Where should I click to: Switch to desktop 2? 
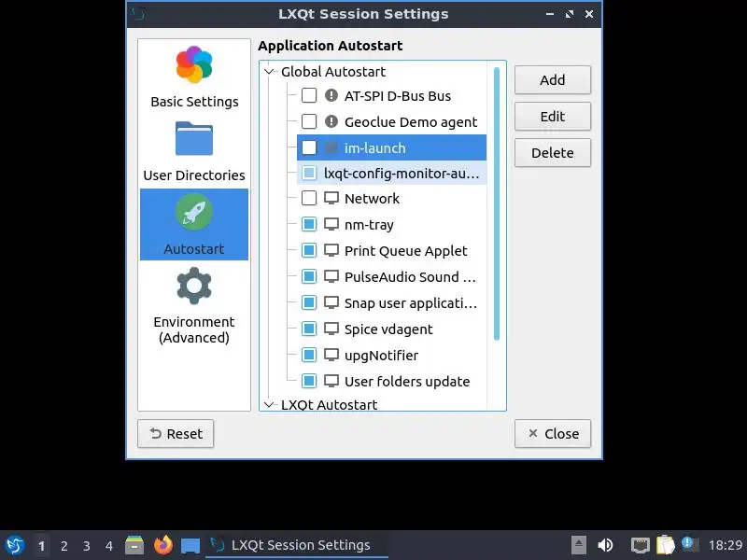63,545
